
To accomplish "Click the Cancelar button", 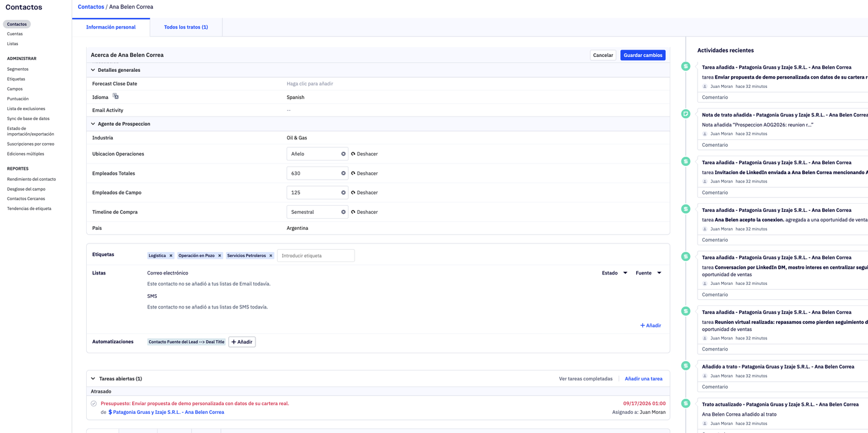I will (603, 55).
